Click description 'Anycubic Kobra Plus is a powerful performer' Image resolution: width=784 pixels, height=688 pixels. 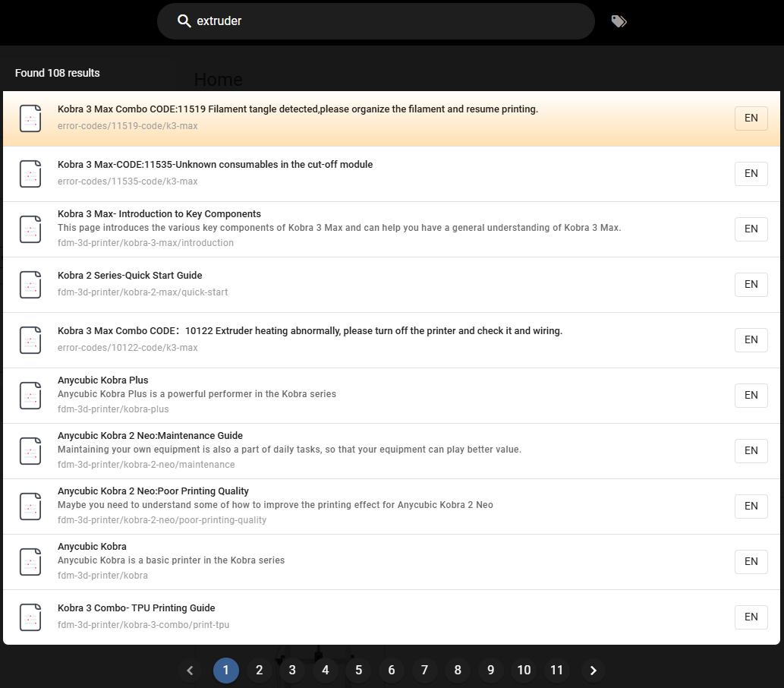197,394
